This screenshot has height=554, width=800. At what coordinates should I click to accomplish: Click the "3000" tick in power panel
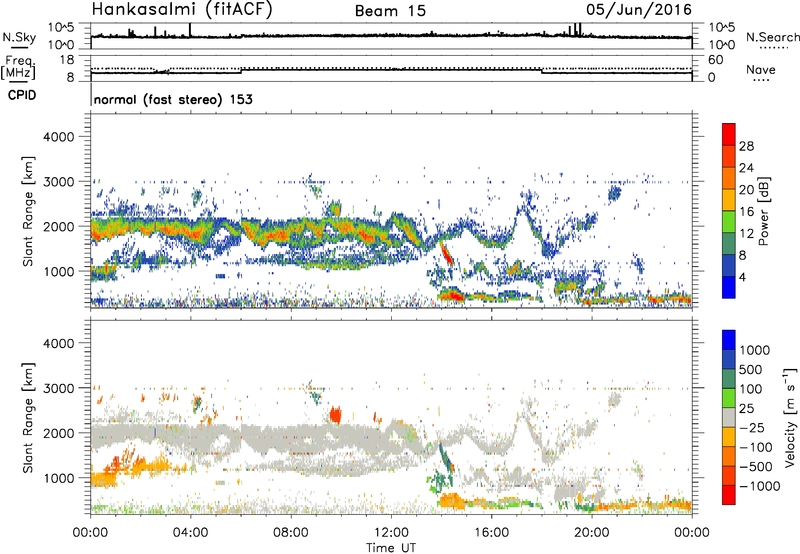pyautogui.click(x=59, y=182)
